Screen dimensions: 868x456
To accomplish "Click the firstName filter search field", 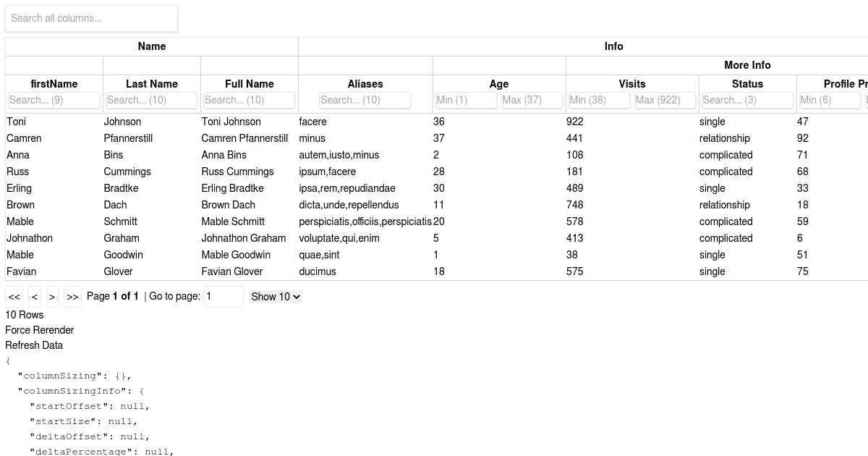I will [54, 100].
